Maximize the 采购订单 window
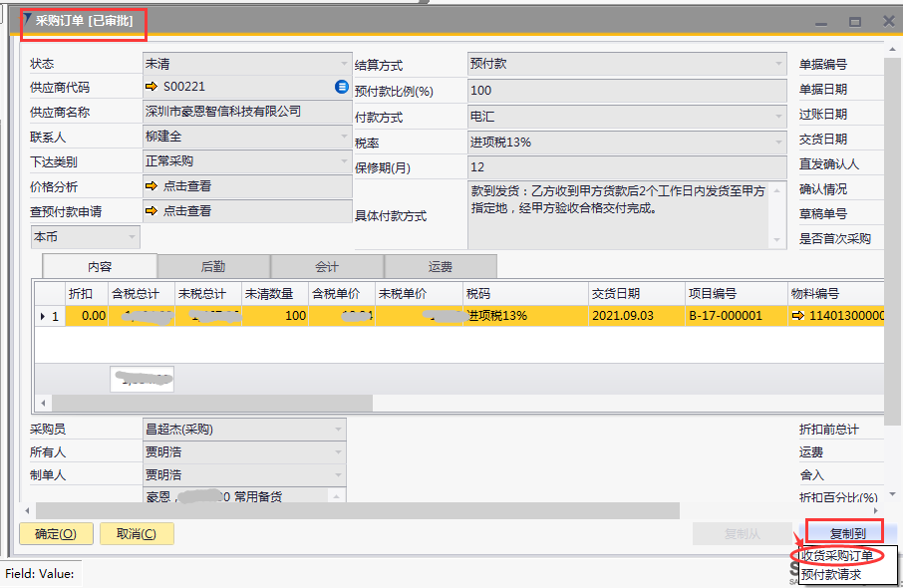Image resolution: width=903 pixels, height=588 pixels. [854, 21]
